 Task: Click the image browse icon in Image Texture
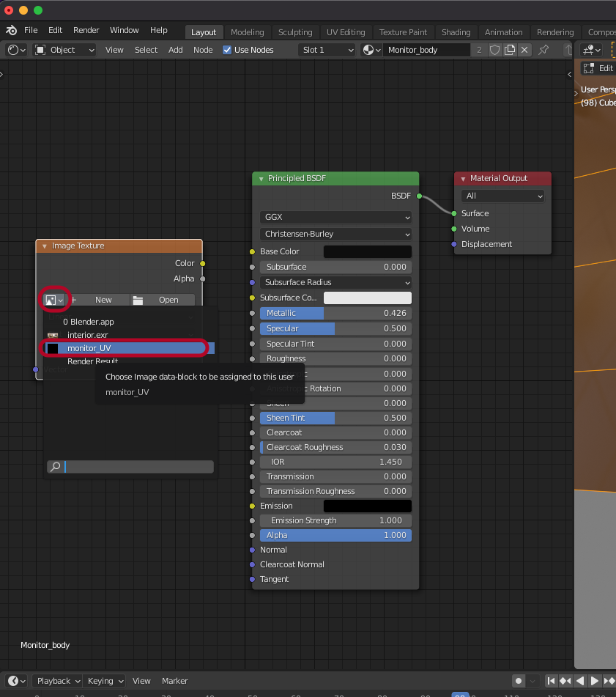[x=54, y=300]
